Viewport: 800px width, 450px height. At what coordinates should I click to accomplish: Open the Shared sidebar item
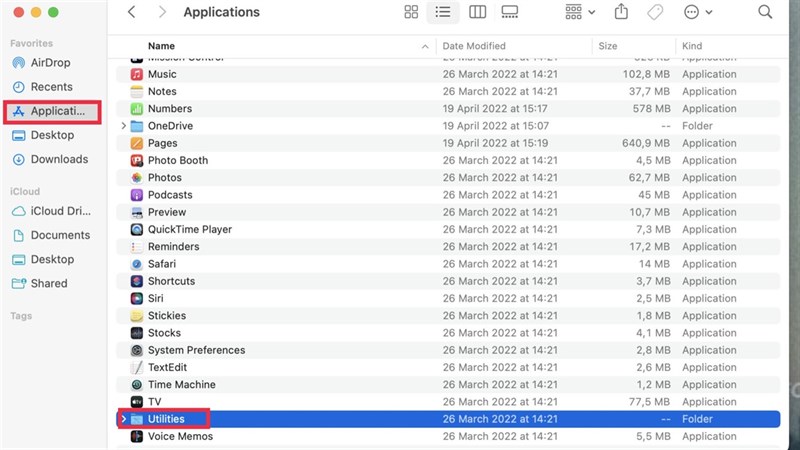click(51, 283)
